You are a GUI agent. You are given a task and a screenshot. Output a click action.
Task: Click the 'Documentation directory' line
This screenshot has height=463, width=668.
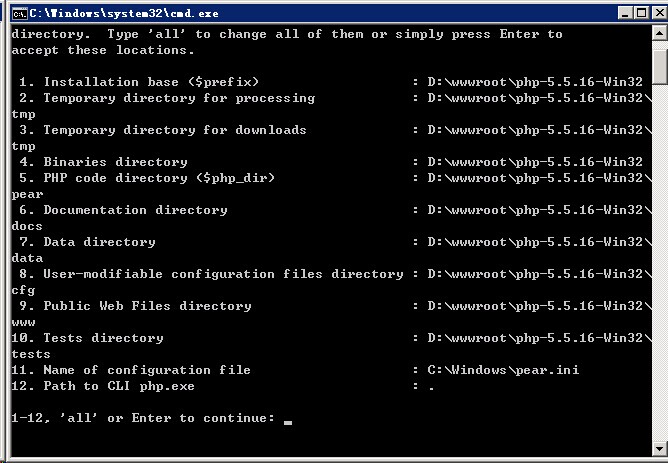point(135,210)
